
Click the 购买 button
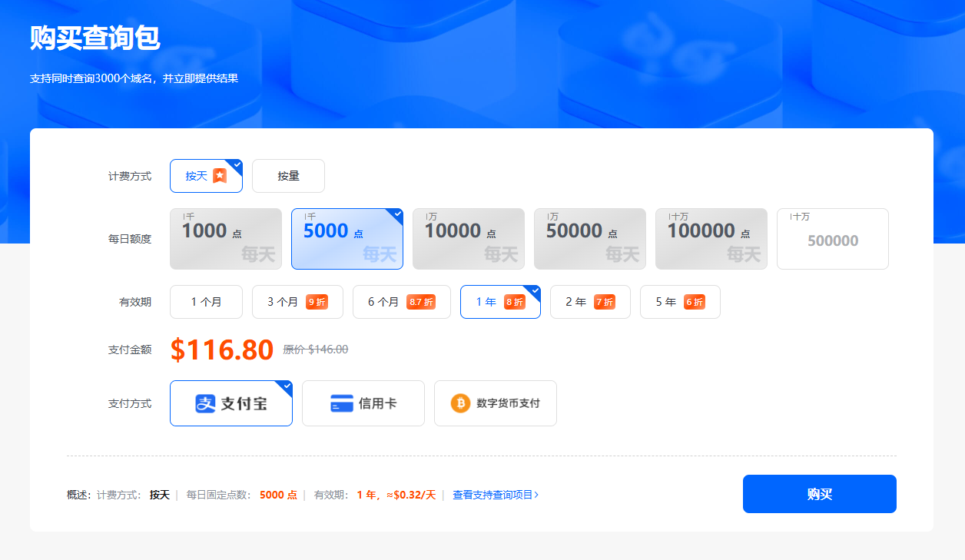820,494
